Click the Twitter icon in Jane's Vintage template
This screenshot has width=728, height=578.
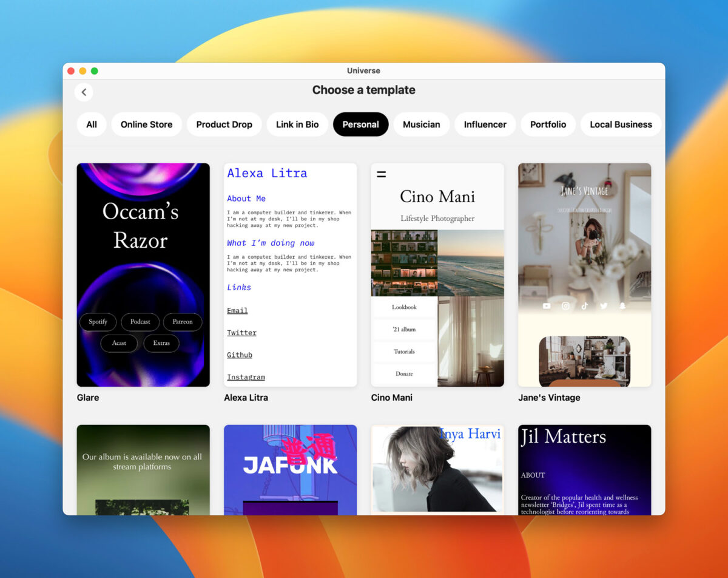pyautogui.click(x=604, y=306)
